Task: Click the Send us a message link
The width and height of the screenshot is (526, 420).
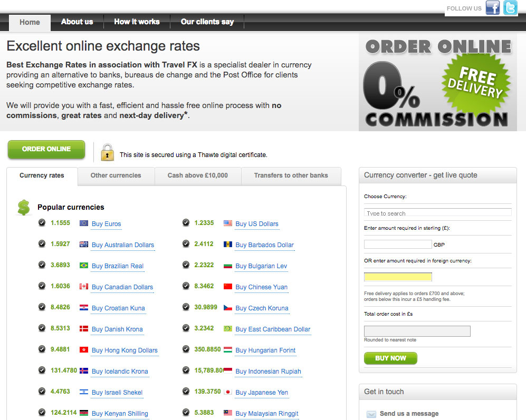Action: [409, 414]
